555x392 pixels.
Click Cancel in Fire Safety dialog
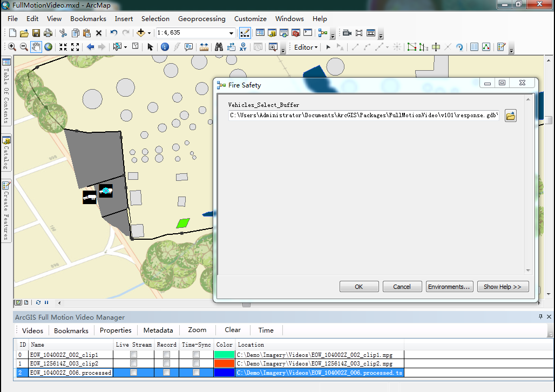coord(402,287)
